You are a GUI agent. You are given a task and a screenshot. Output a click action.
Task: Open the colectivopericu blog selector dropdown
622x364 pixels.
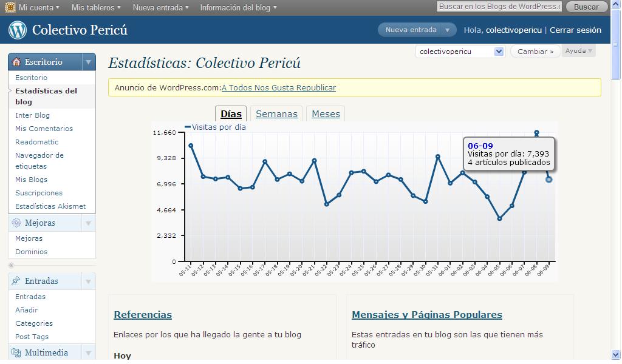[499, 52]
